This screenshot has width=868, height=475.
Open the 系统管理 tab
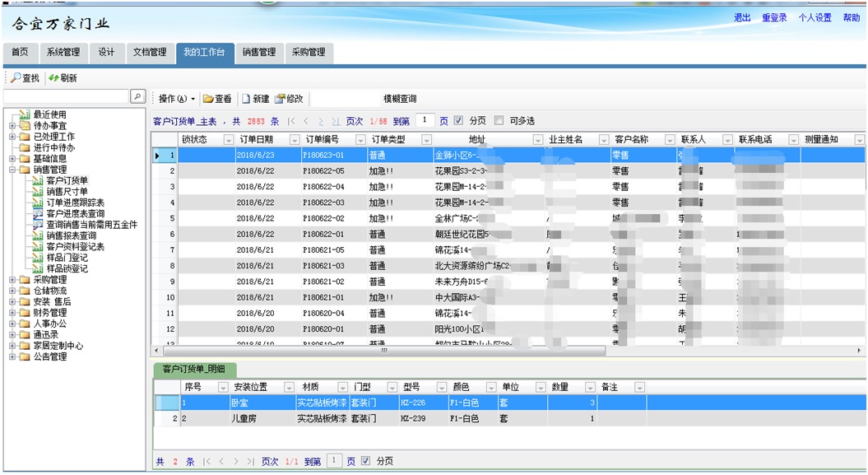[63, 52]
